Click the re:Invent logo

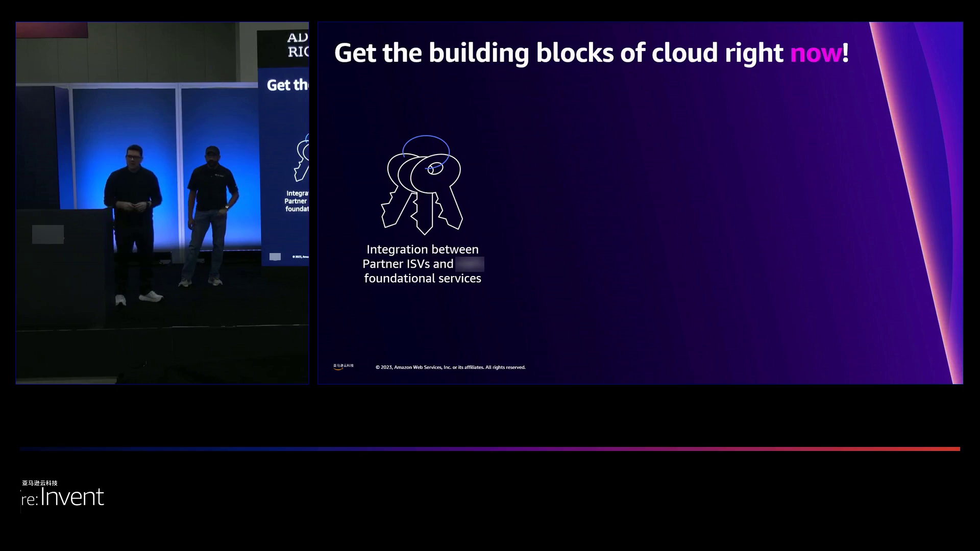coord(63,497)
